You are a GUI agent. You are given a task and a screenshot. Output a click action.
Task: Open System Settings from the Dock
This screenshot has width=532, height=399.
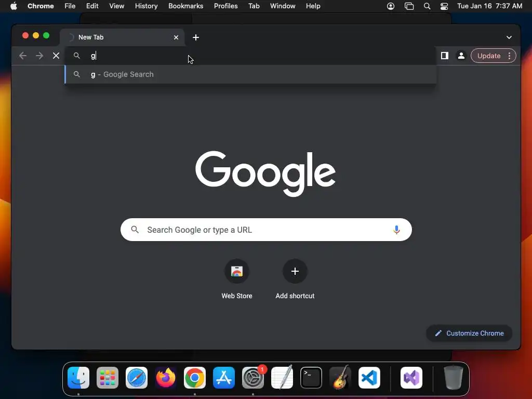pyautogui.click(x=253, y=378)
